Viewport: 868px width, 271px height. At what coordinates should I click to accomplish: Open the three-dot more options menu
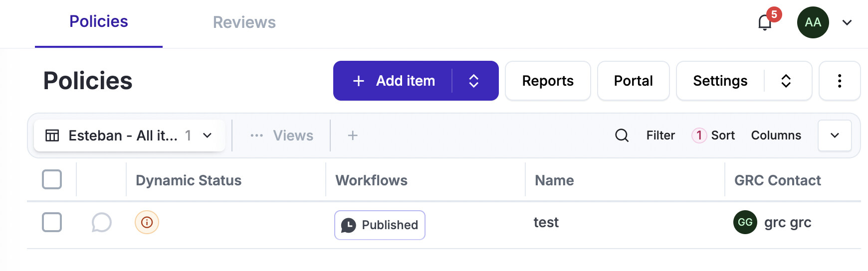click(840, 81)
